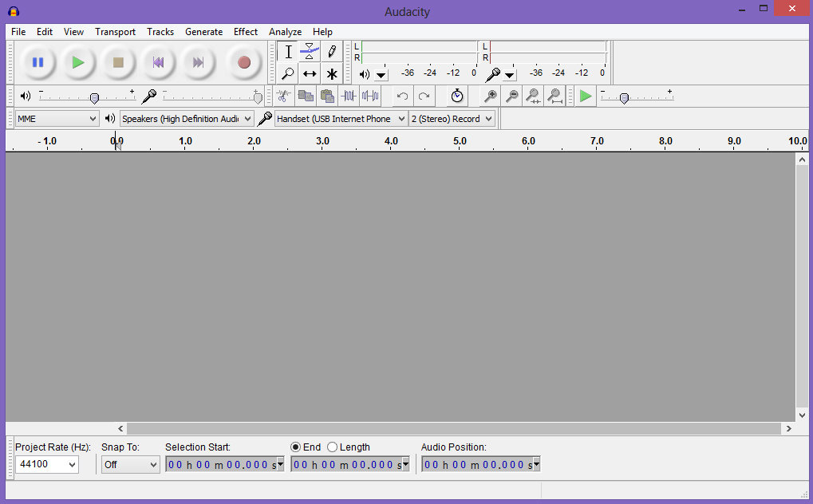Select the Multi-Tool asterisk mode
813x504 pixels.
[x=331, y=73]
